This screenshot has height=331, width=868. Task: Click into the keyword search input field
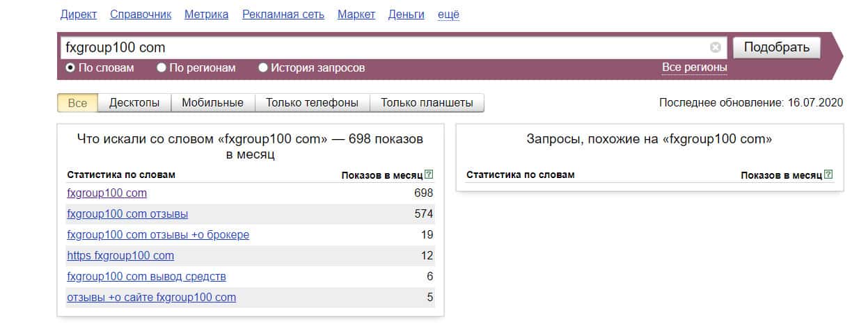pyautogui.click(x=383, y=47)
